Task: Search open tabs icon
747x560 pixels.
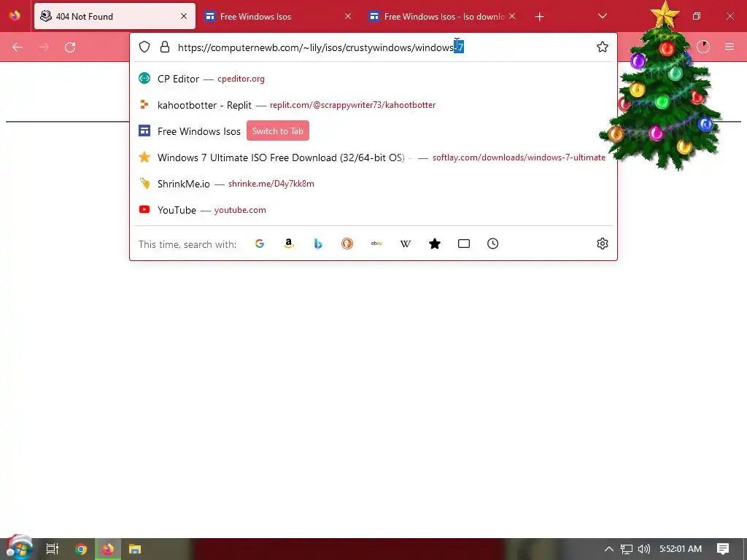Action: [463, 244]
